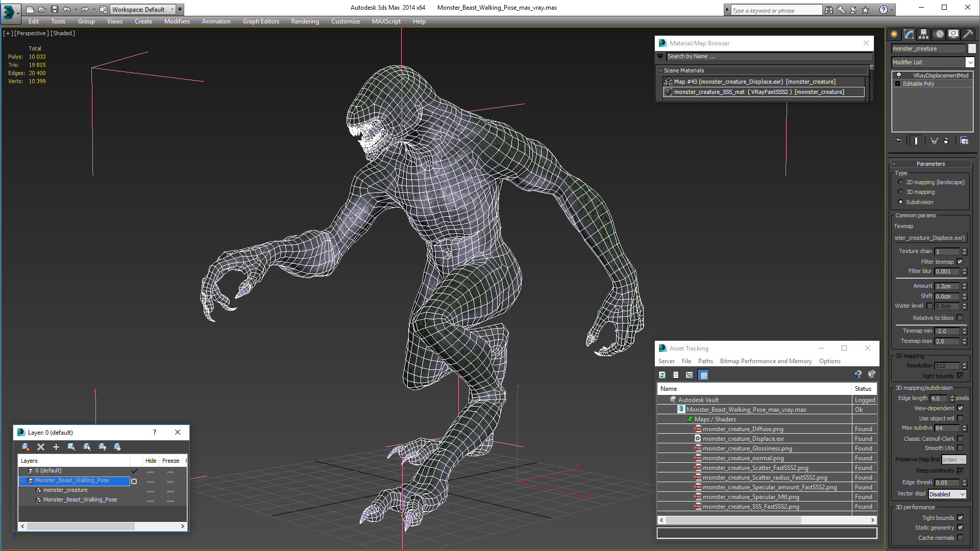Open the Rendering menu
Image resolution: width=980 pixels, height=551 pixels.
[x=305, y=21]
